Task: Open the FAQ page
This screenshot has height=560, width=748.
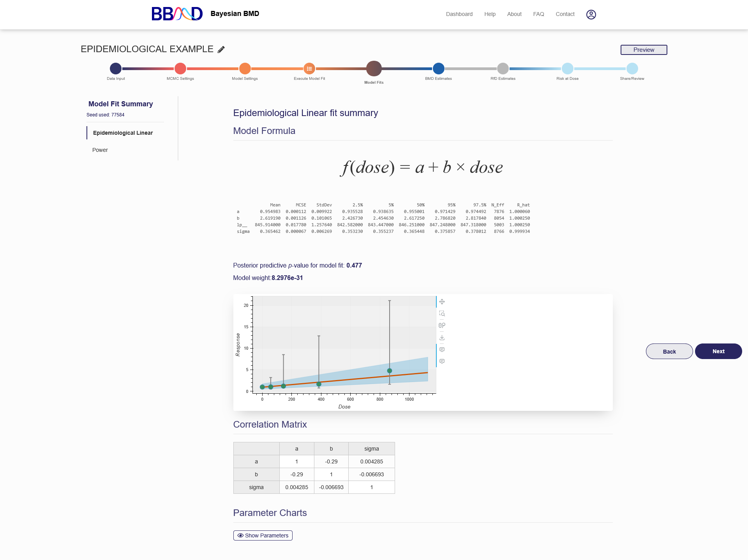Action: tap(538, 14)
